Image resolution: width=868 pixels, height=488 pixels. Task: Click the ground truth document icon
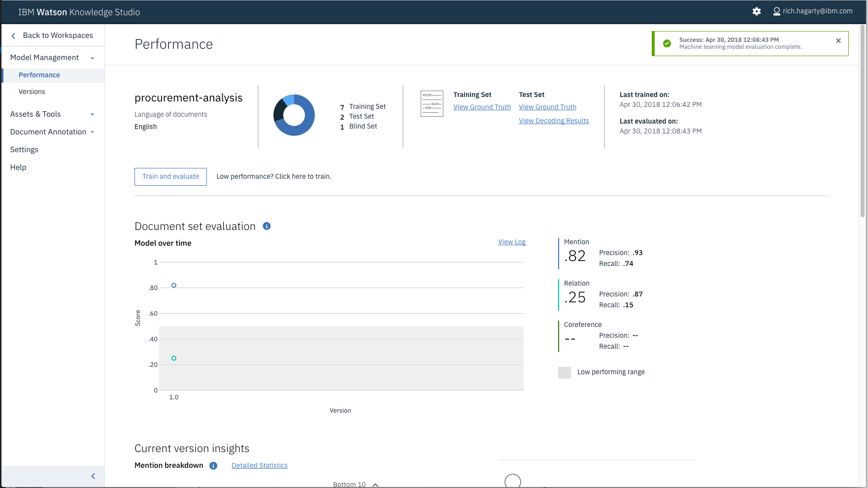point(432,103)
